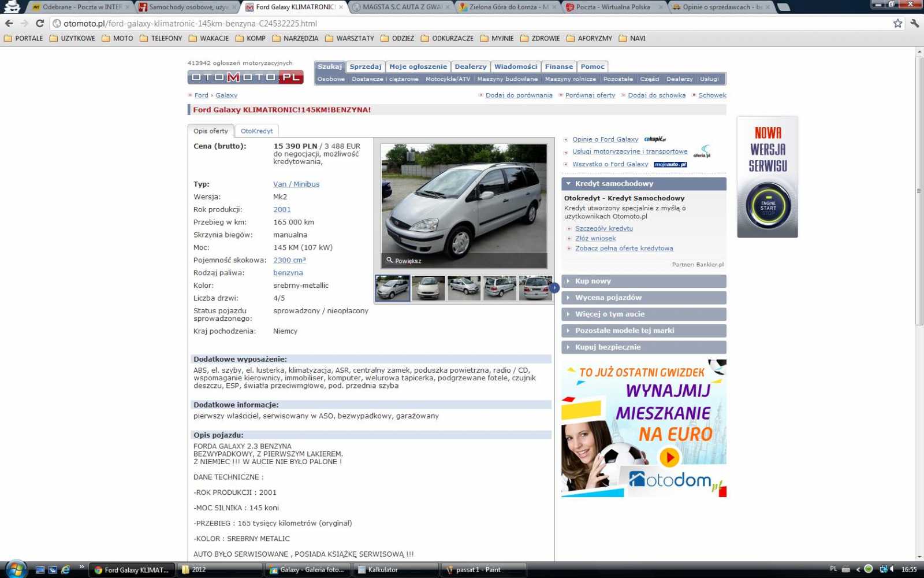The height and width of the screenshot is (578, 924).
Task: Click benzyna fuel type link
Action: pos(288,273)
